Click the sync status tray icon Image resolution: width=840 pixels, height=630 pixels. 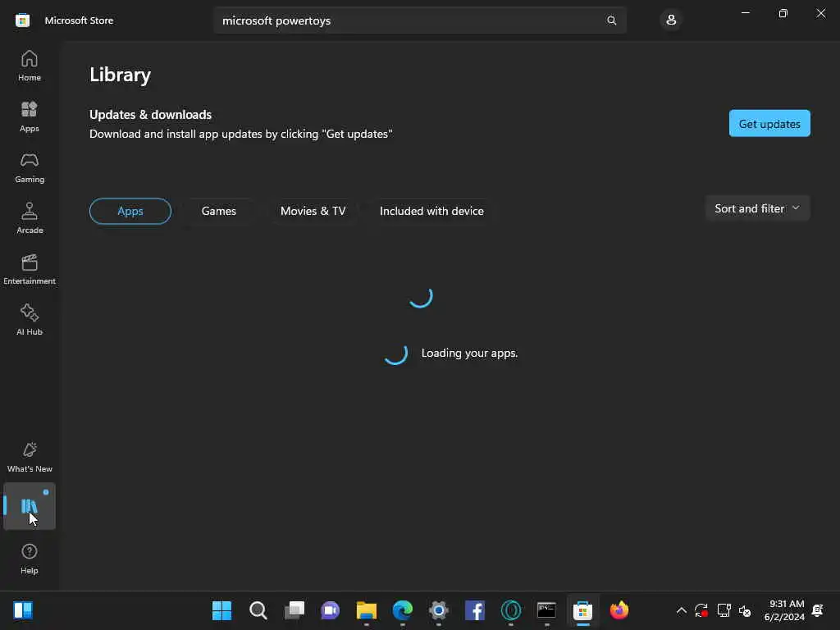click(701, 610)
